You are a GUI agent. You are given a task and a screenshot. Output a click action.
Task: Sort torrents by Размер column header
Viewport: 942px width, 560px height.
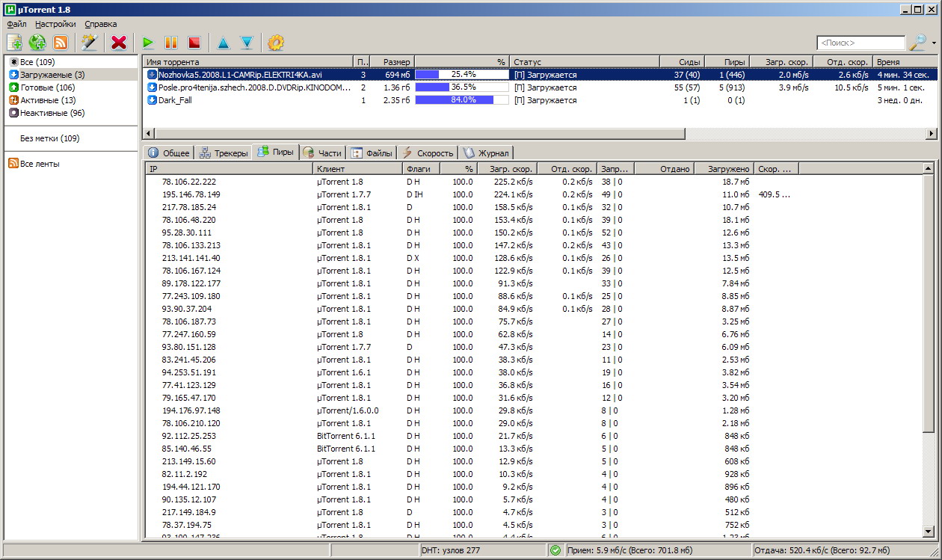click(x=392, y=62)
